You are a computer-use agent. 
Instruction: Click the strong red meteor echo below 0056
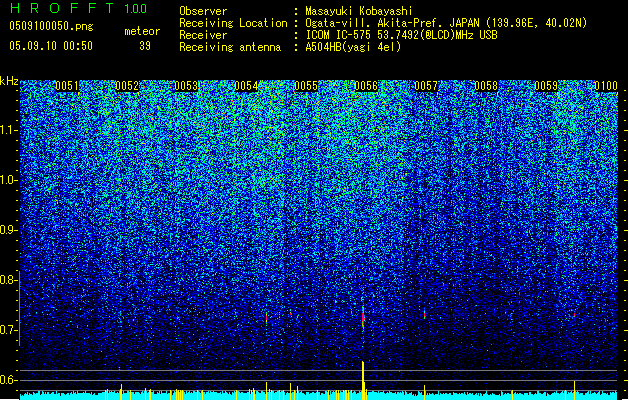[363, 318]
